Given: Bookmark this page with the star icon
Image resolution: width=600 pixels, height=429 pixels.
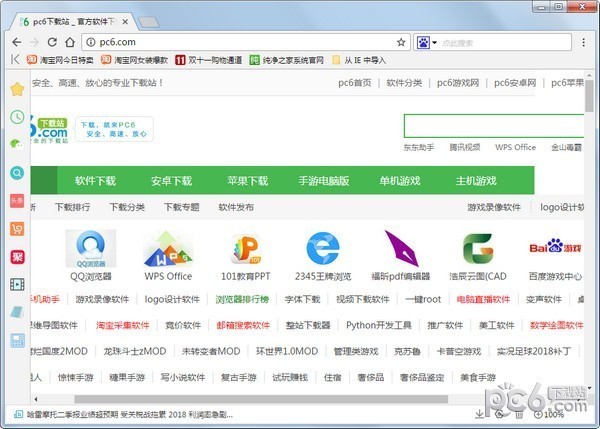Looking at the screenshot, I should 401,42.
